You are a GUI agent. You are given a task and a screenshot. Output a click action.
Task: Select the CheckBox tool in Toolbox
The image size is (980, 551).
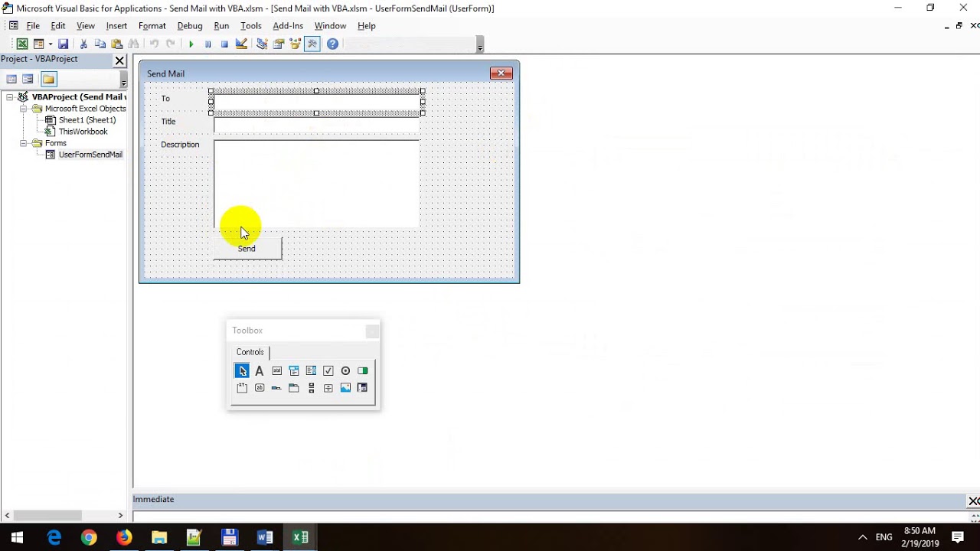point(328,371)
